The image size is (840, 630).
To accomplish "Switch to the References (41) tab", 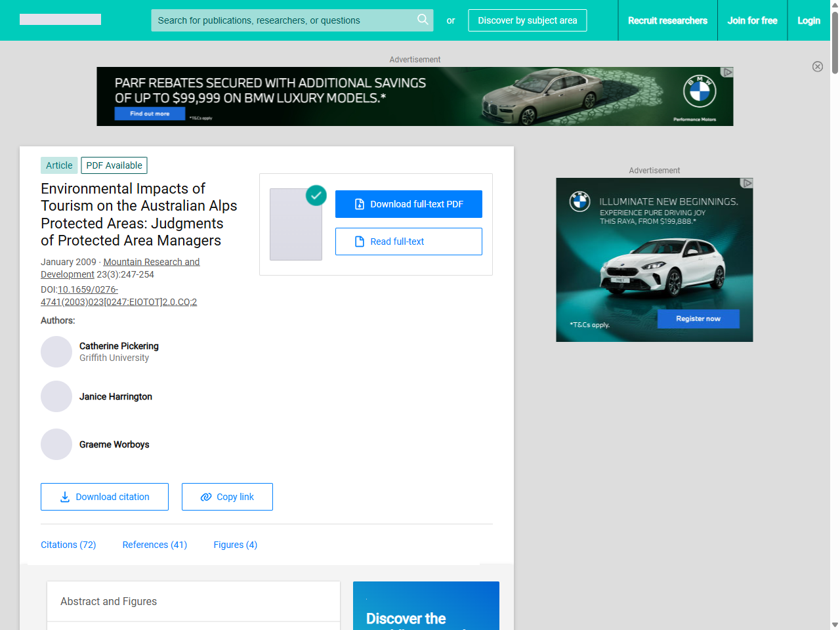I will pos(154,545).
